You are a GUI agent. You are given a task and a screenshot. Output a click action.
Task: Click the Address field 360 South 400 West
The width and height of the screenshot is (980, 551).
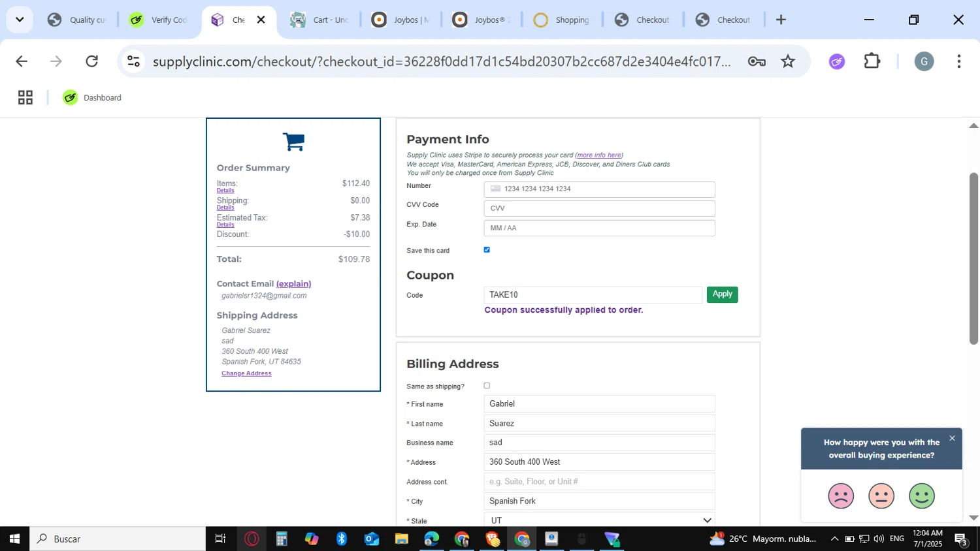coord(600,462)
